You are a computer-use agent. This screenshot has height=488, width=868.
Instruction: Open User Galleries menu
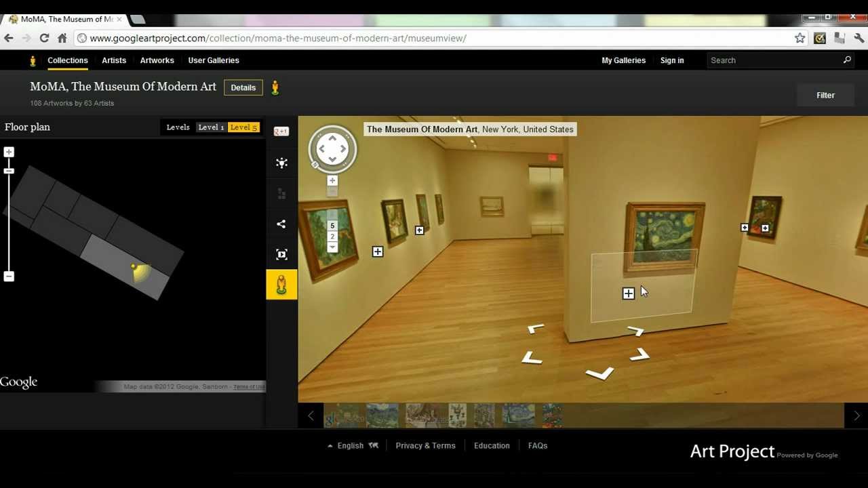pos(214,60)
